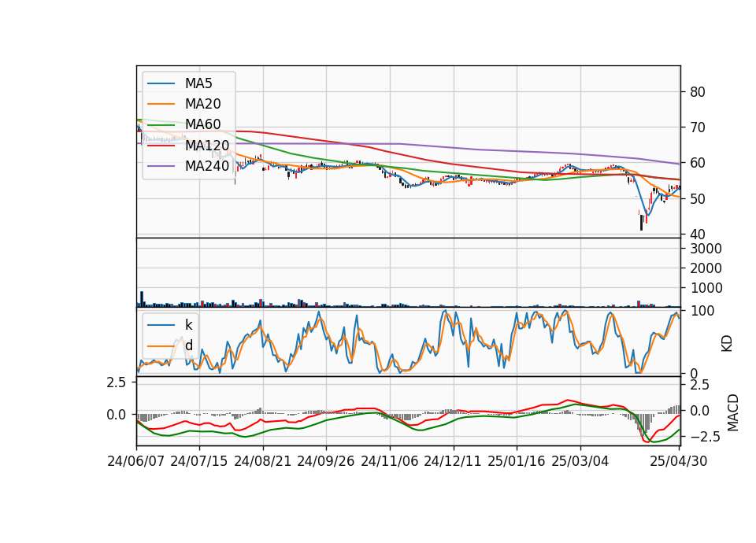Click the d legend label in KD panel
The height and width of the screenshot is (543, 756).
pyautogui.click(x=188, y=345)
